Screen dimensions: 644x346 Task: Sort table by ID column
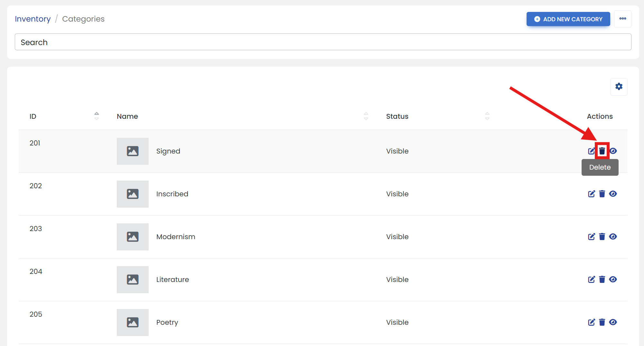click(x=97, y=116)
